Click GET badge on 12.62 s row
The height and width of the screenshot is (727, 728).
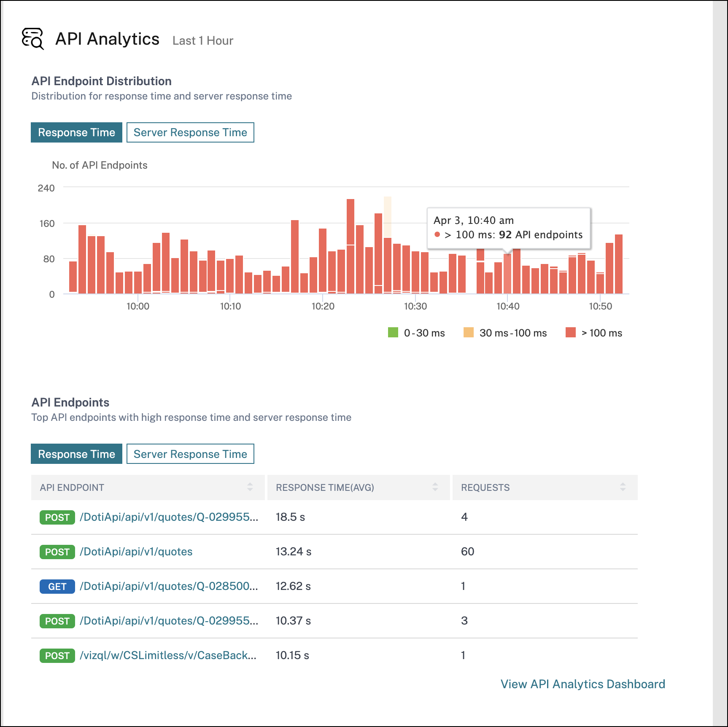pos(57,587)
